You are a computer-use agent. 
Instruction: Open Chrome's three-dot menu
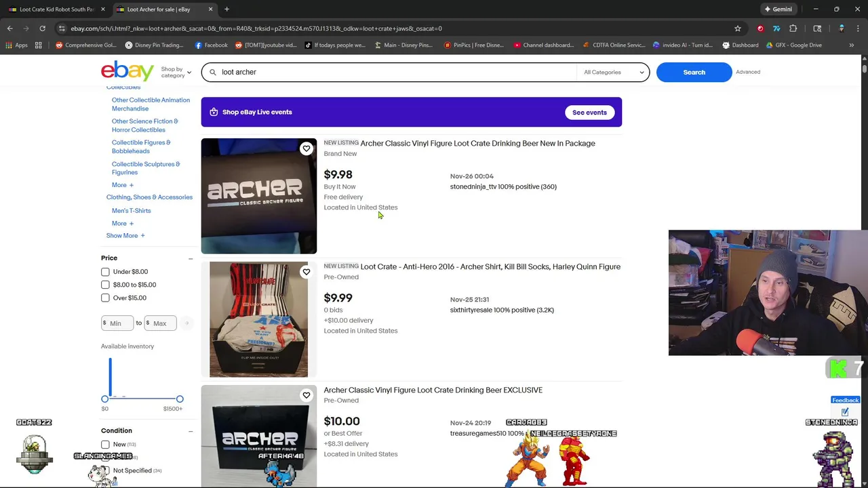tap(857, 28)
